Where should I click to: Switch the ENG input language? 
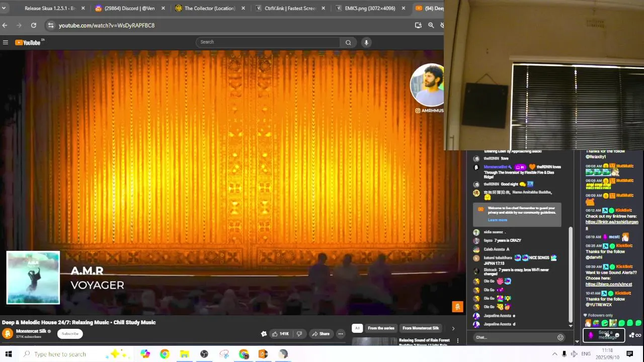click(586, 354)
